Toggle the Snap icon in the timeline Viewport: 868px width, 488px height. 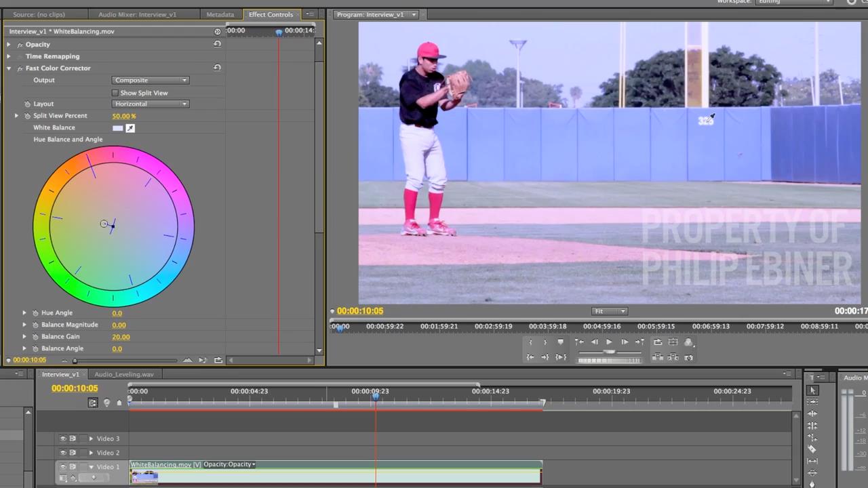[93, 403]
